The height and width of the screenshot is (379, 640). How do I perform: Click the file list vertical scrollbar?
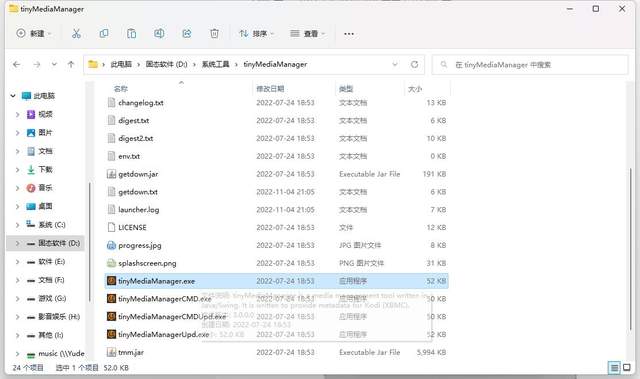click(x=631, y=249)
